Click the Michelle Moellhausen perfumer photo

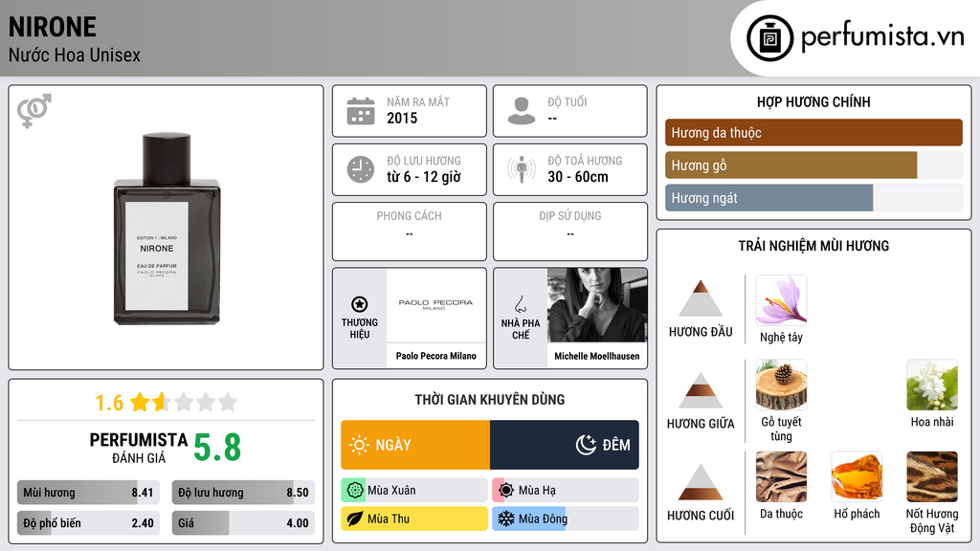tap(597, 305)
